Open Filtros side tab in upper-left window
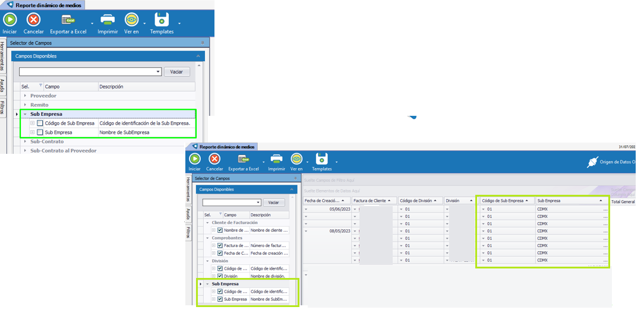The height and width of the screenshot is (313, 644). click(3, 108)
